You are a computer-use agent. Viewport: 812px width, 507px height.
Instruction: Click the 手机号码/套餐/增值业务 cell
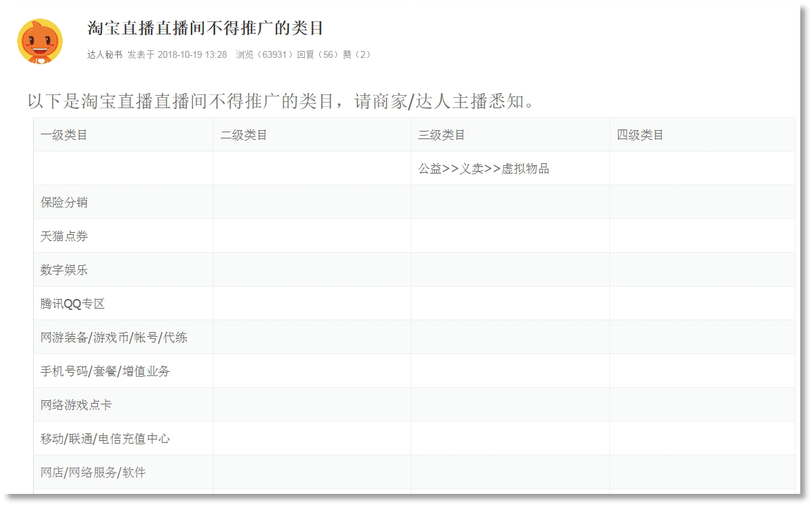coord(105,371)
